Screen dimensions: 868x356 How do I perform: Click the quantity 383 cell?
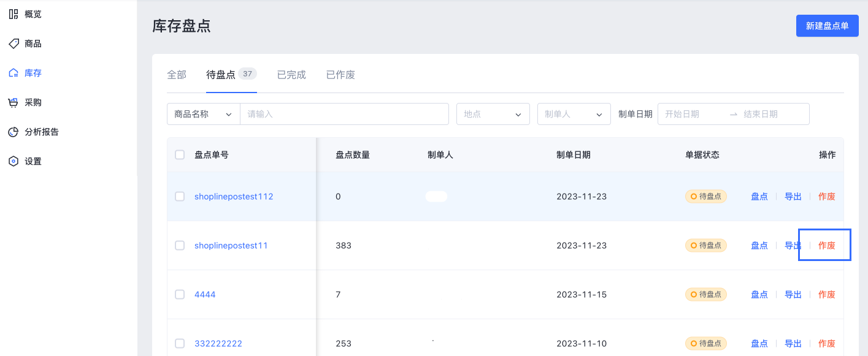point(344,246)
